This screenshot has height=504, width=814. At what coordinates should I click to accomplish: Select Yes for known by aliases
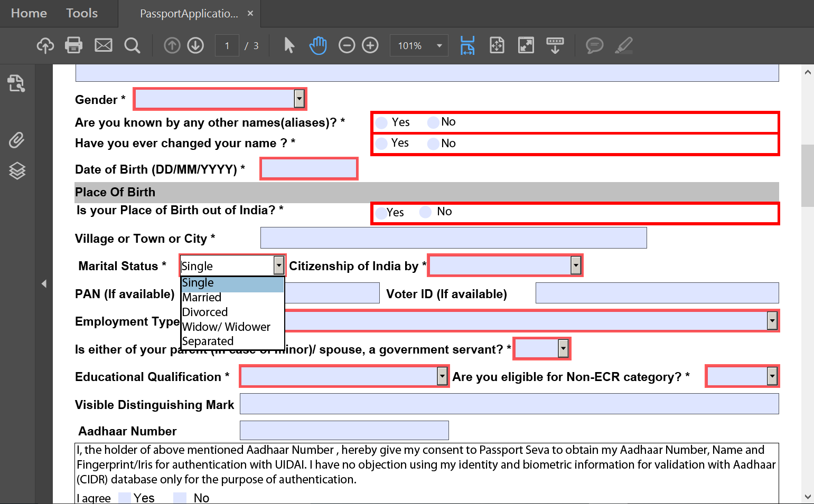[x=381, y=123]
